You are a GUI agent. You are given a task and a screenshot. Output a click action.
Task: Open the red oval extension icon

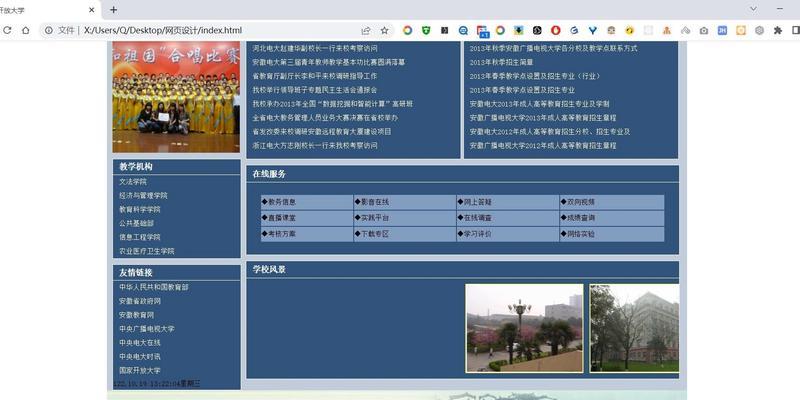[556, 31]
